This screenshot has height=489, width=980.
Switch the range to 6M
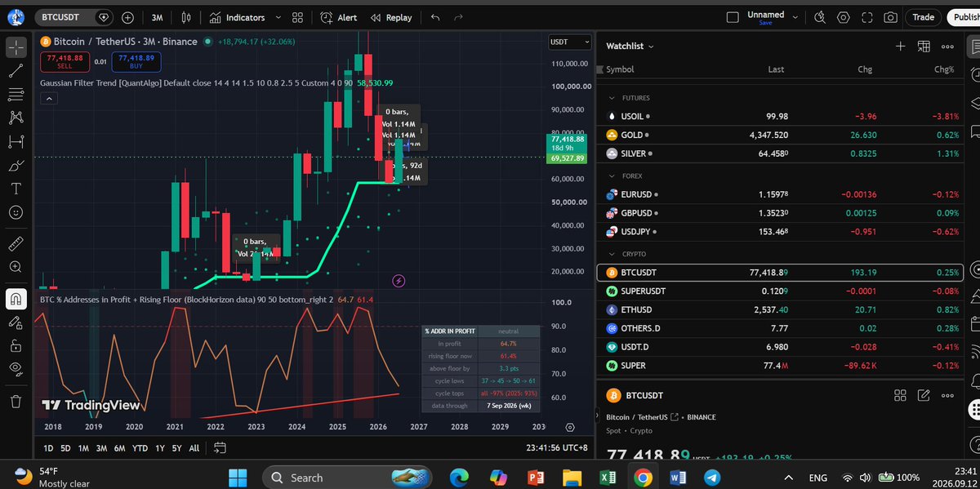pos(120,448)
